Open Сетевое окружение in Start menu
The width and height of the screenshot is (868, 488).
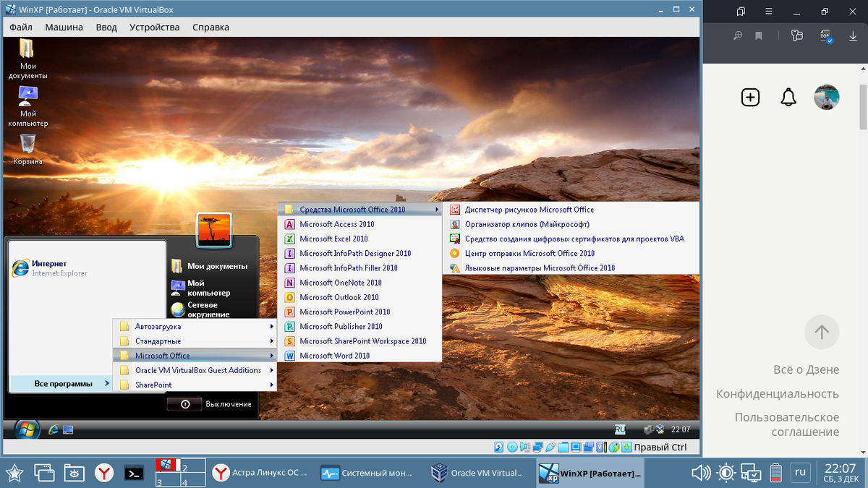click(x=210, y=309)
